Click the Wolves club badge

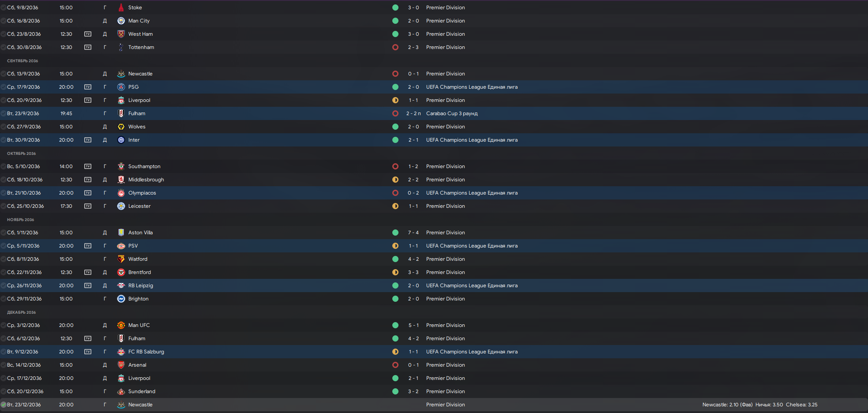coord(121,127)
